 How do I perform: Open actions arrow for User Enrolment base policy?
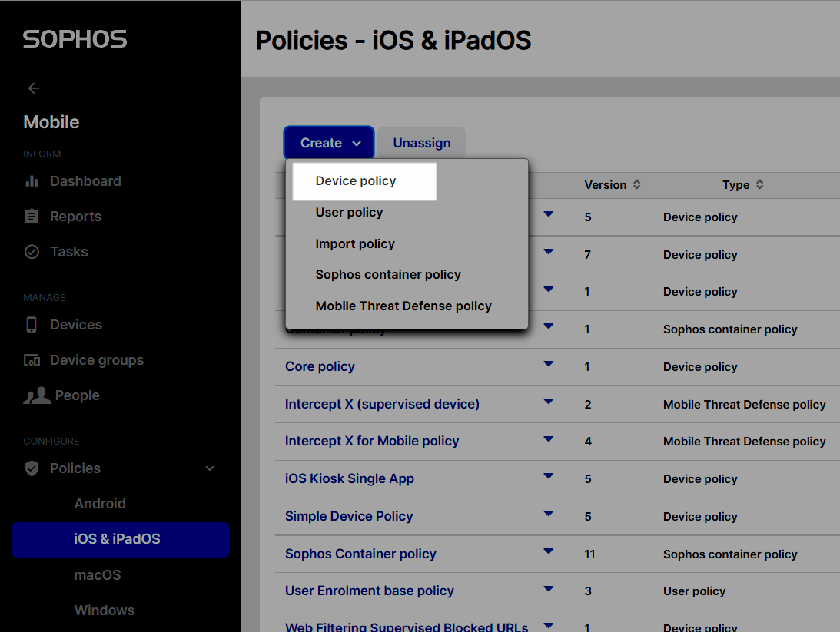click(x=549, y=589)
